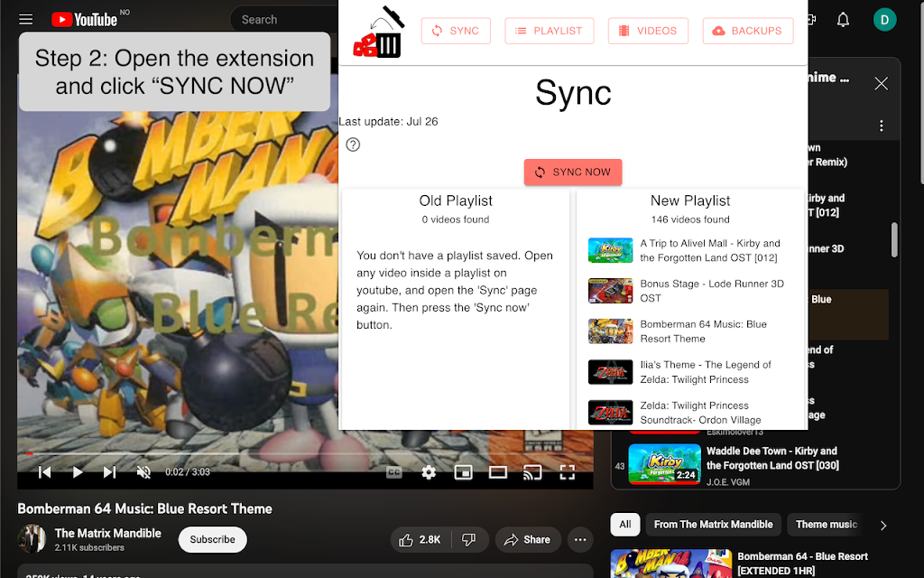Play the video
This screenshot has width=924, height=578.
click(x=78, y=471)
